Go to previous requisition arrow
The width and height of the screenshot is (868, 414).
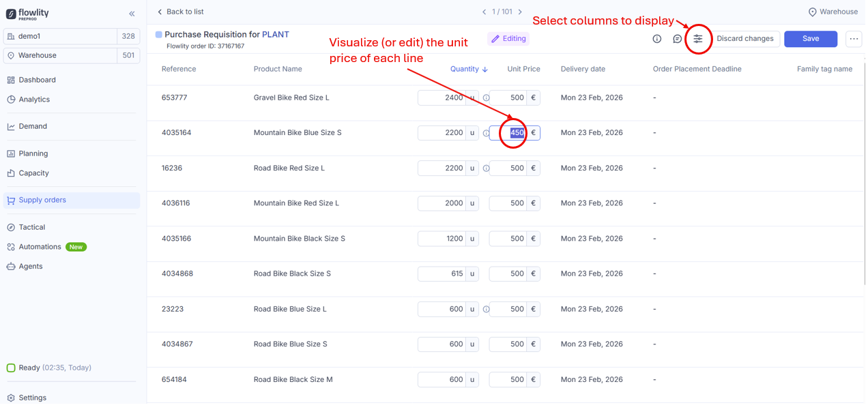[484, 12]
